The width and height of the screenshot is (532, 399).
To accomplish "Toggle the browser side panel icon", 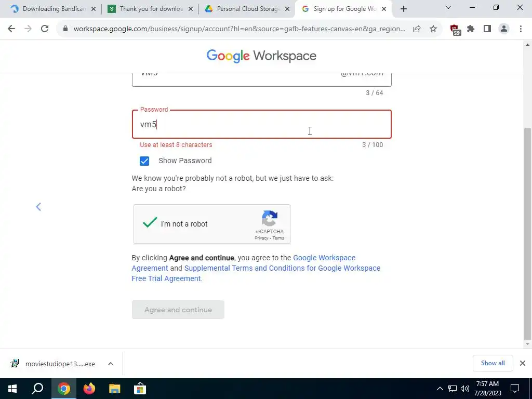I will [487, 29].
